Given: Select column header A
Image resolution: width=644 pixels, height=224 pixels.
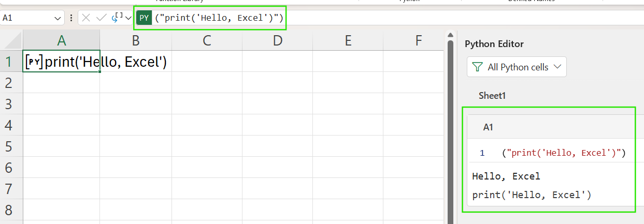Looking at the screenshot, I should pyautogui.click(x=62, y=40).
